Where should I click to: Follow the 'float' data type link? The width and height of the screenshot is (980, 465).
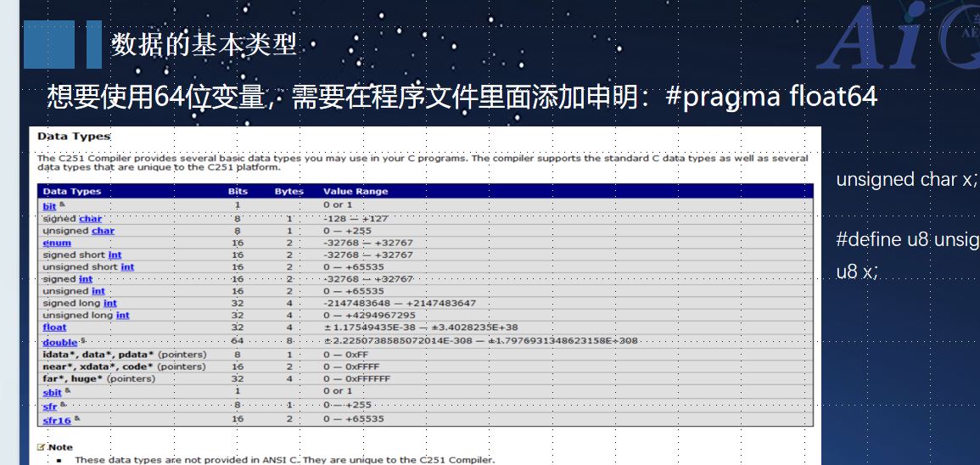click(54, 328)
